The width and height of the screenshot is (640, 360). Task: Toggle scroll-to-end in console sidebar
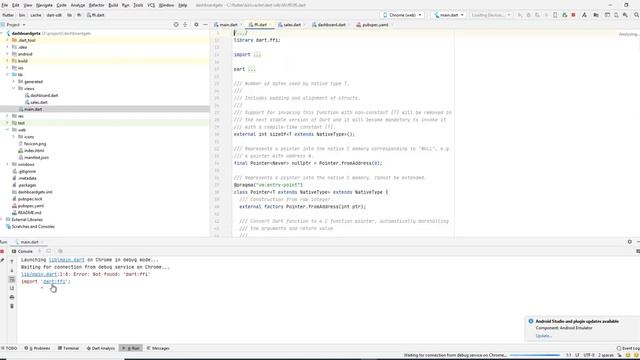click(12, 288)
